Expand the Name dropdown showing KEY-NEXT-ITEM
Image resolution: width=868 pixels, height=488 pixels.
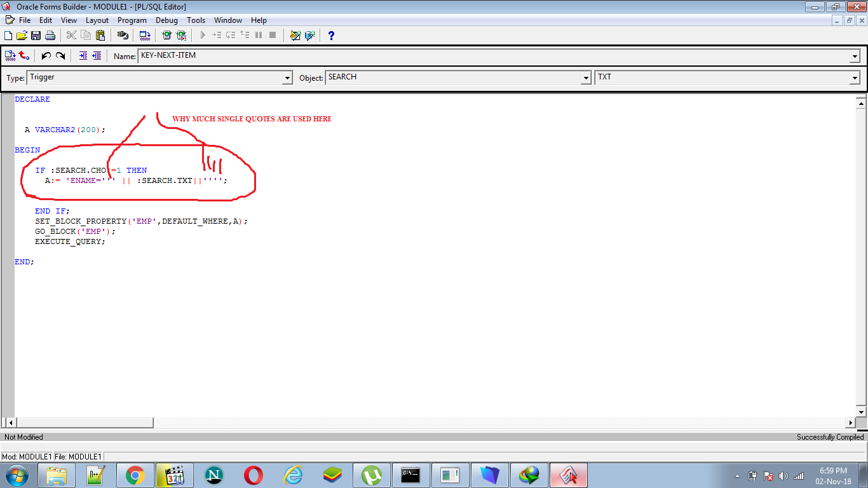[x=854, y=57]
